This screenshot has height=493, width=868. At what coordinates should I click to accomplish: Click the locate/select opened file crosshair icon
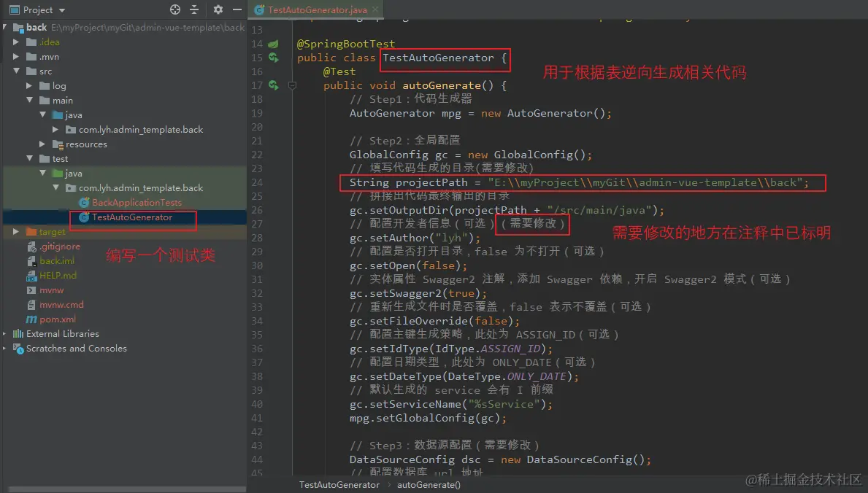coord(175,9)
